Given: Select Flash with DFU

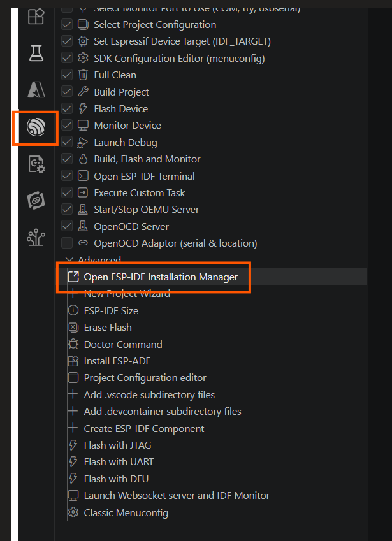Looking at the screenshot, I should [116, 479].
